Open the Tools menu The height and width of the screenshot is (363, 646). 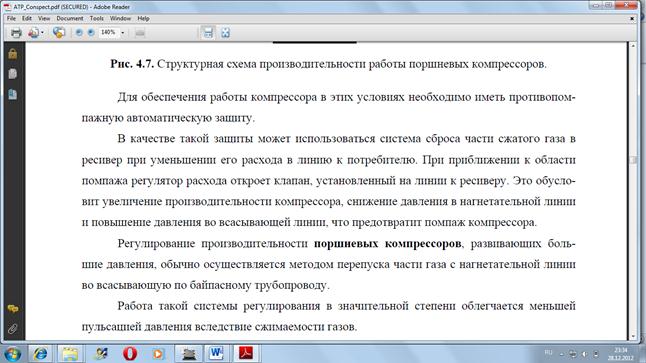pyautogui.click(x=96, y=19)
